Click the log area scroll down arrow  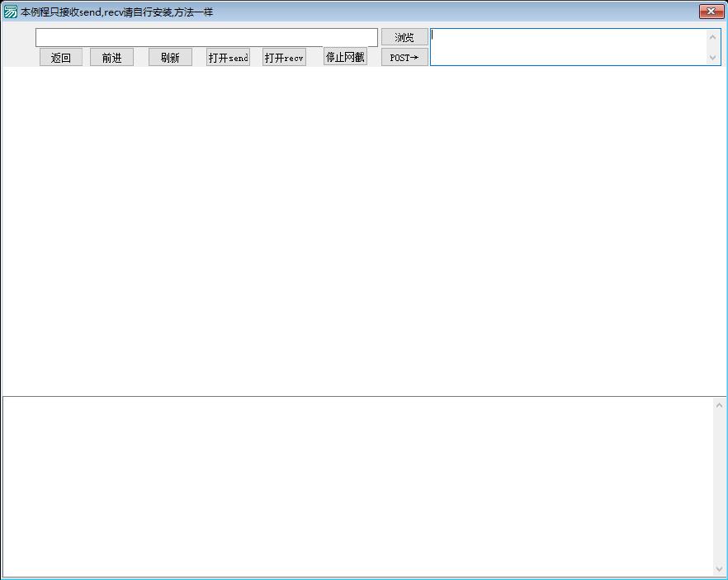click(x=719, y=569)
